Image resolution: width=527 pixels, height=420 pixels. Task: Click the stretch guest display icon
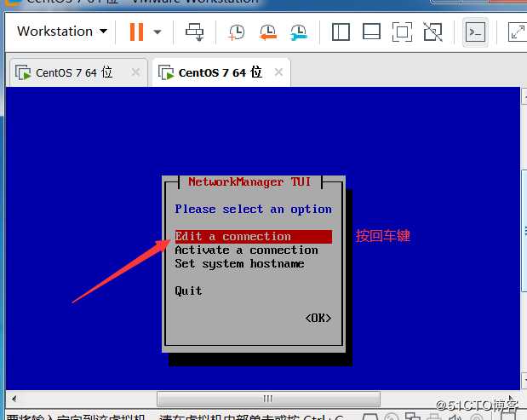click(x=517, y=32)
